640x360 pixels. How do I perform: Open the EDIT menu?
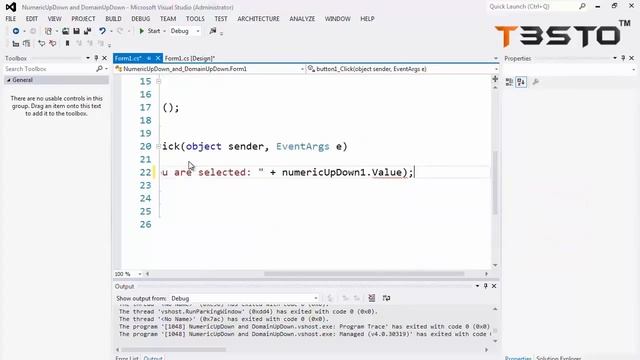click(x=32, y=19)
